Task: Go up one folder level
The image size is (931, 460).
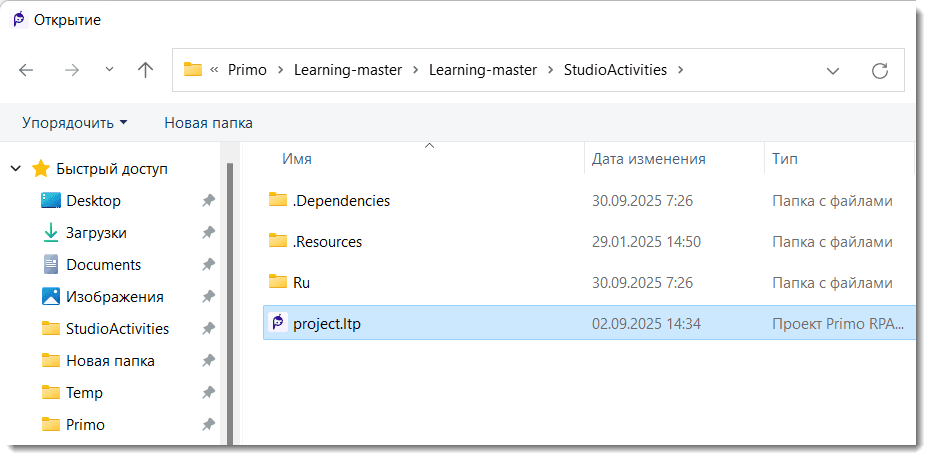Action: click(146, 70)
